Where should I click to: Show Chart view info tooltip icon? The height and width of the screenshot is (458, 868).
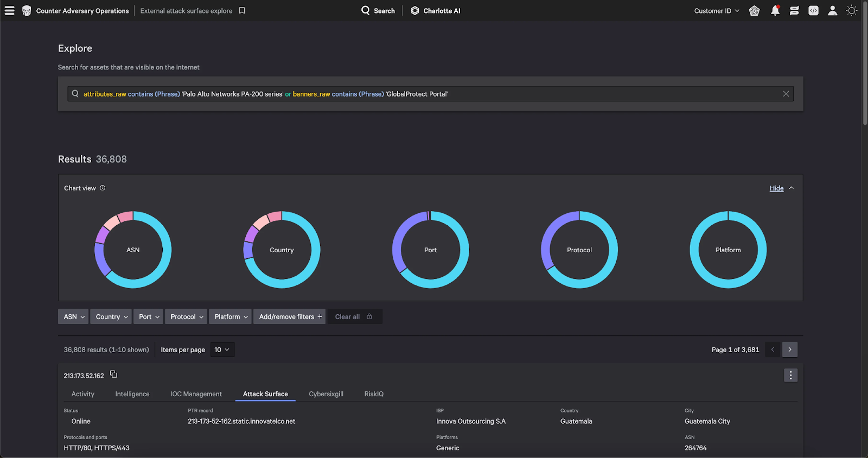pos(103,188)
